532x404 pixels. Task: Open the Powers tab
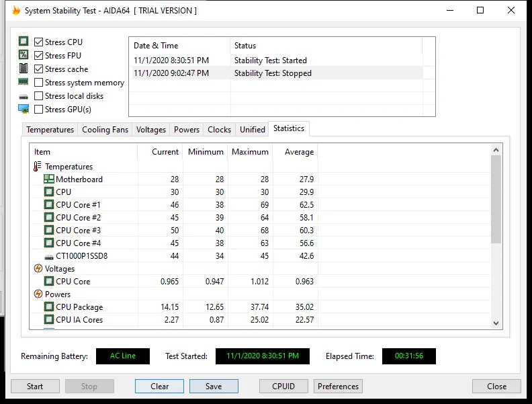187,130
